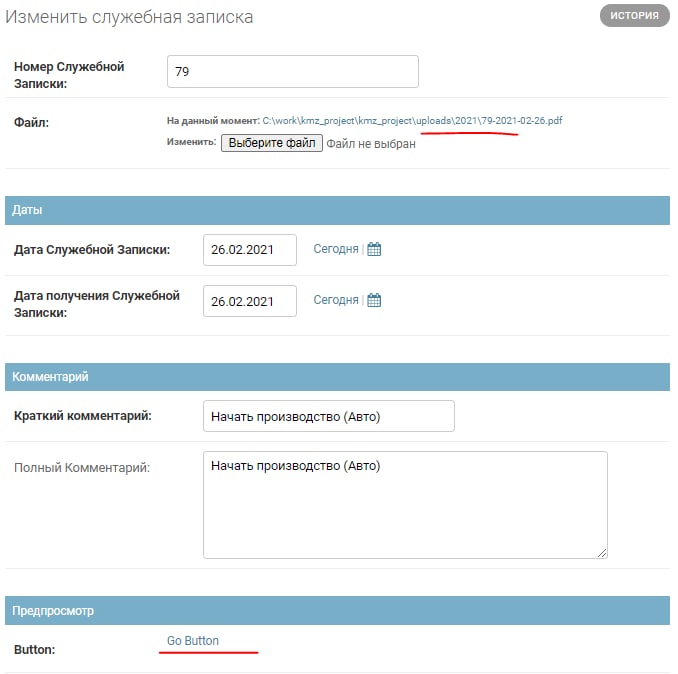This screenshot has width=678, height=674.
Task: Click the Изменить служебная записка heading
Action: 129,17
